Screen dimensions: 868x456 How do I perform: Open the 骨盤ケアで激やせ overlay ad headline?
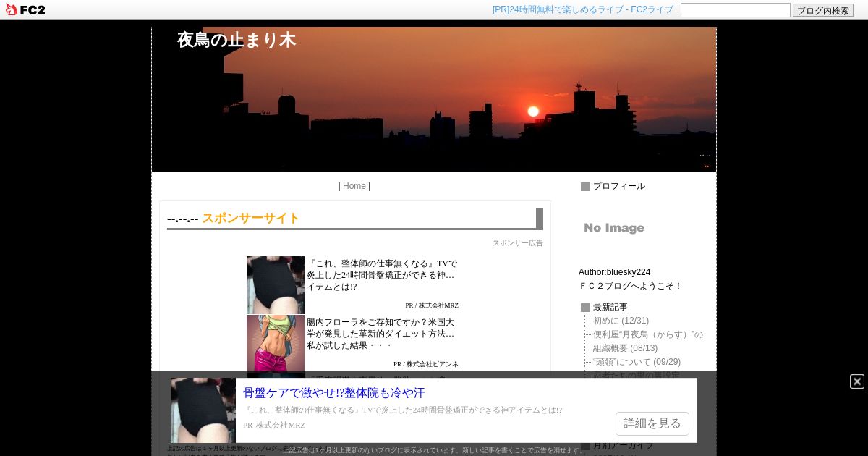[x=334, y=393]
